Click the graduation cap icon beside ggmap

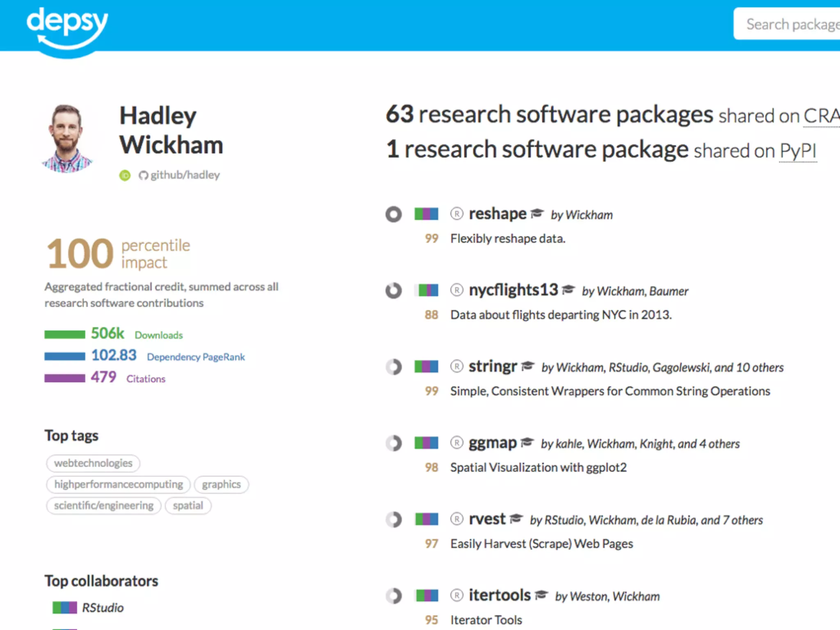pyautogui.click(x=527, y=442)
